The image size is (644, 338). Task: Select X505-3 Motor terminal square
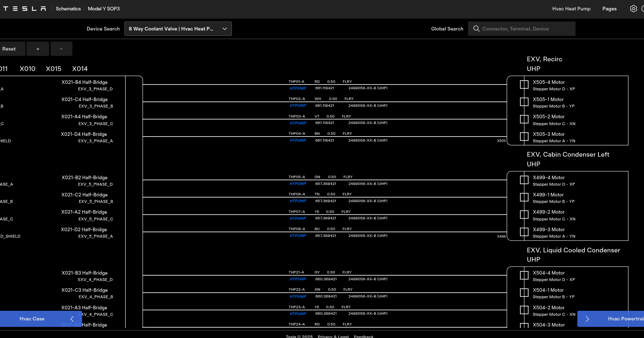point(524,137)
